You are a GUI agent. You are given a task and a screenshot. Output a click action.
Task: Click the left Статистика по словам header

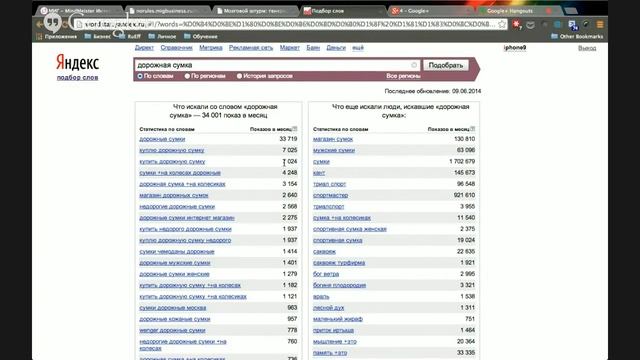coord(167,129)
